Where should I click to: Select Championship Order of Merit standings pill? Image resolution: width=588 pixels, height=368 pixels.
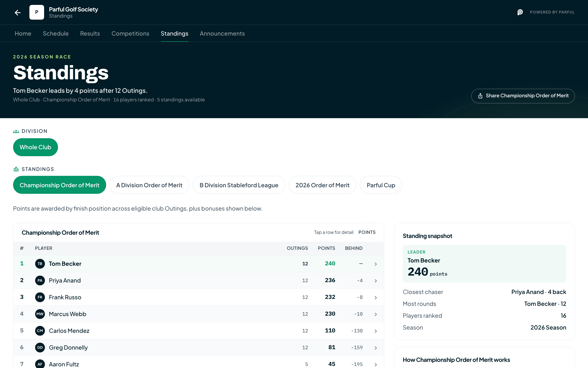pos(60,185)
